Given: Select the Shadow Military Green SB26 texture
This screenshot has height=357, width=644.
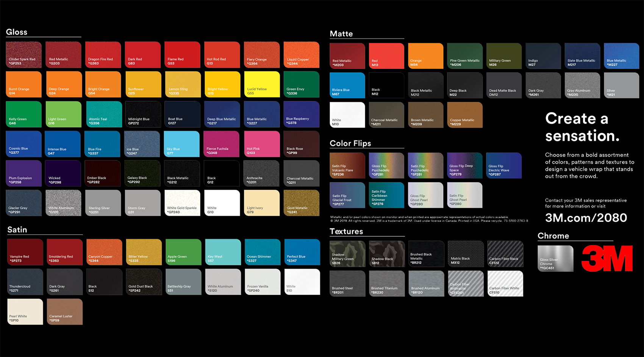Looking at the screenshot, I should click(x=347, y=254).
